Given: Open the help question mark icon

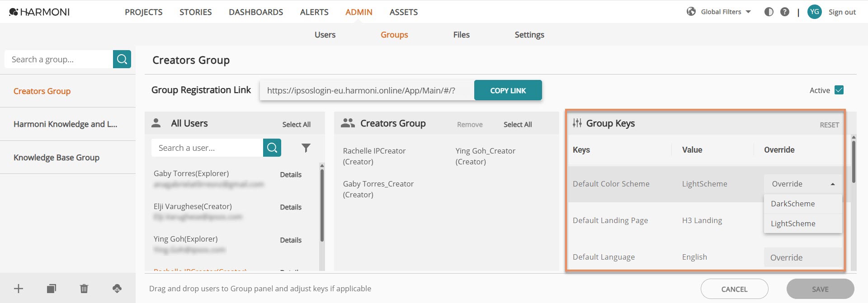Looking at the screenshot, I should pos(785,12).
